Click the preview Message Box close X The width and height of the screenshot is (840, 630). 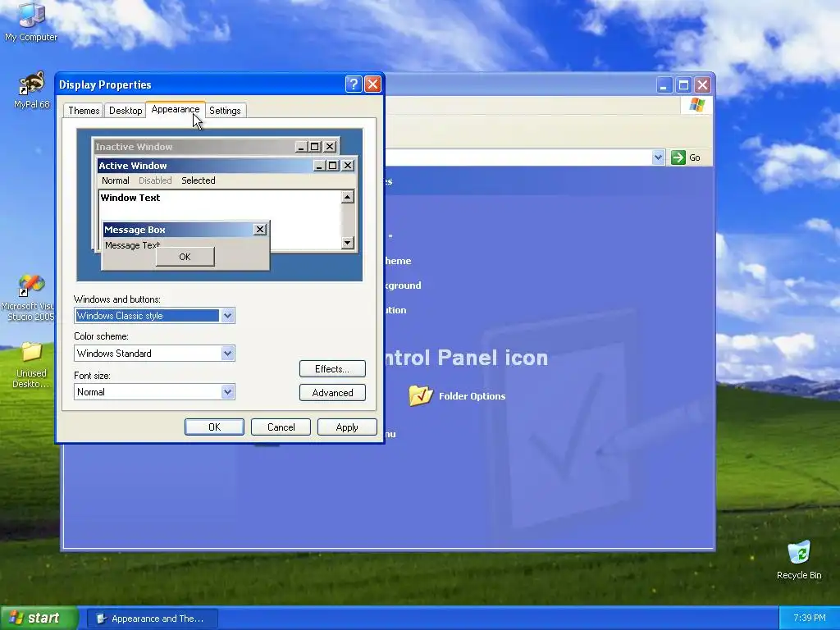click(260, 230)
